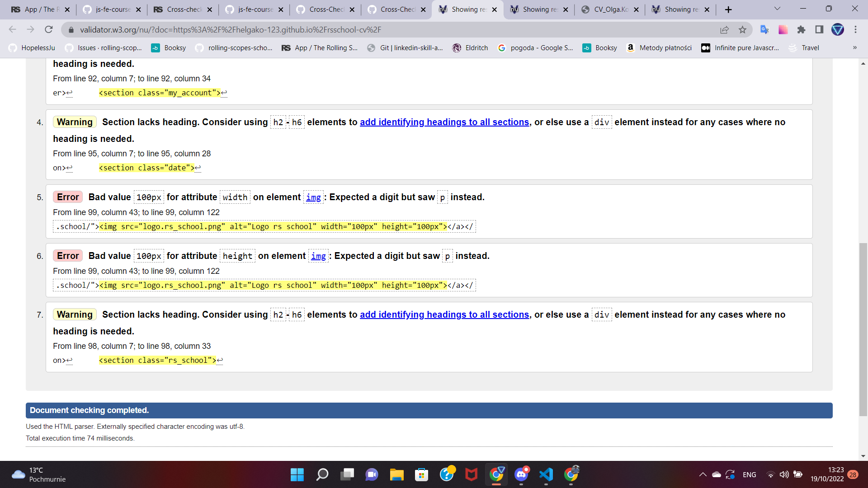Activate the blue VPN extension icon
The height and width of the screenshot is (488, 868).
pyautogui.click(x=839, y=30)
